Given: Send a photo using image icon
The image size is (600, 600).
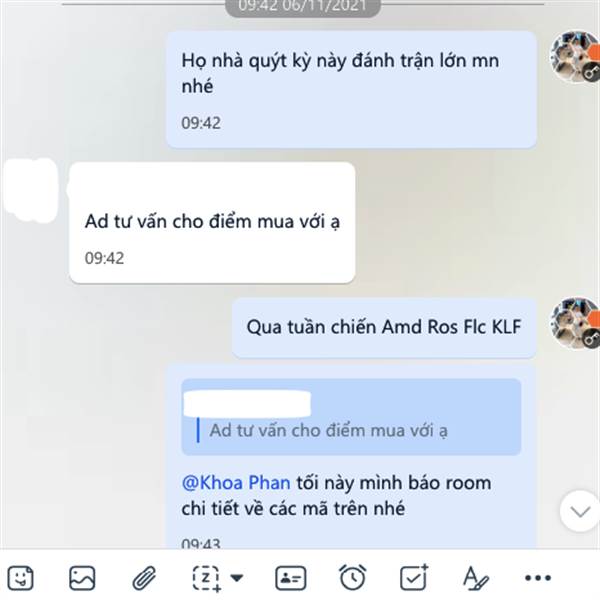Looking at the screenshot, I should click(x=82, y=578).
